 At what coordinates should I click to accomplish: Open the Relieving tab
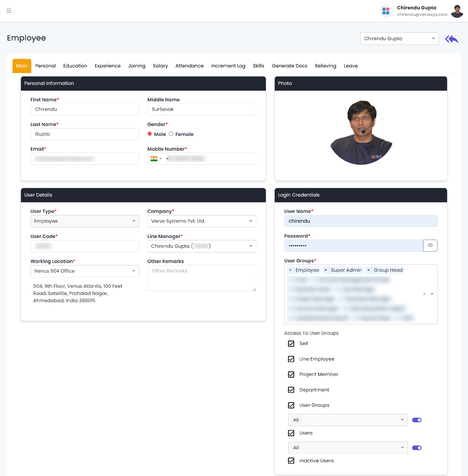tap(326, 66)
